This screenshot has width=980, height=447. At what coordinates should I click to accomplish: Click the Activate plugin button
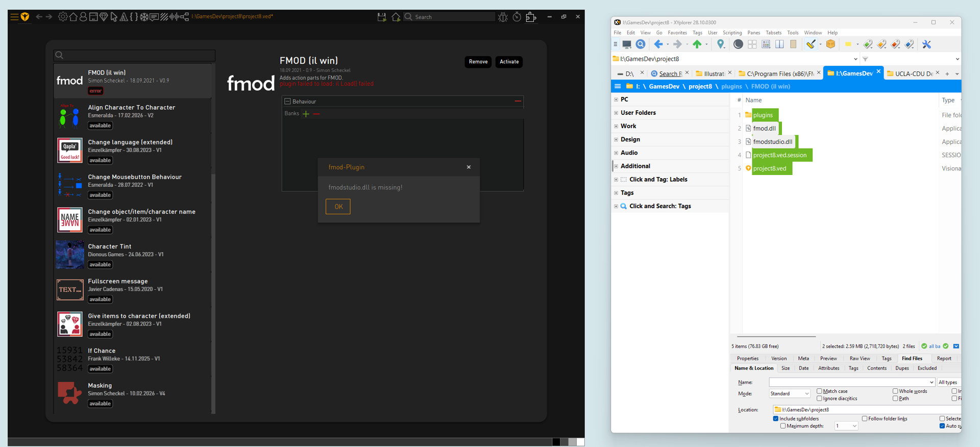(509, 62)
